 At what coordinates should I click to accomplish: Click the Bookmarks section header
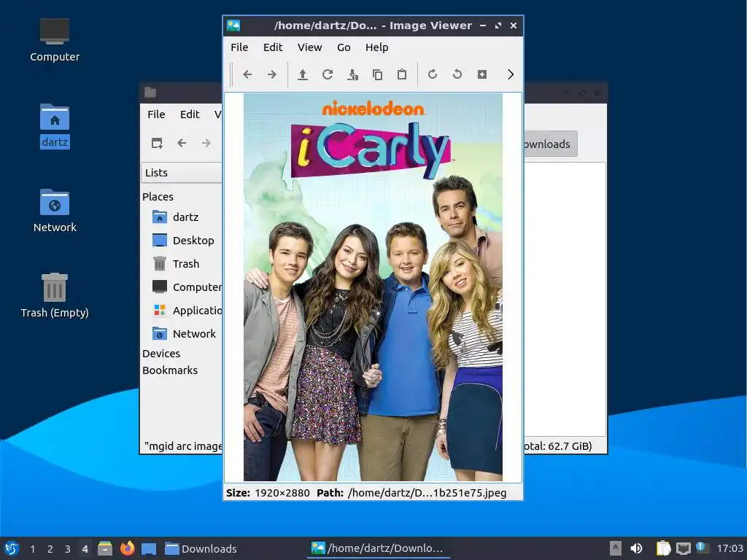[169, 370]
